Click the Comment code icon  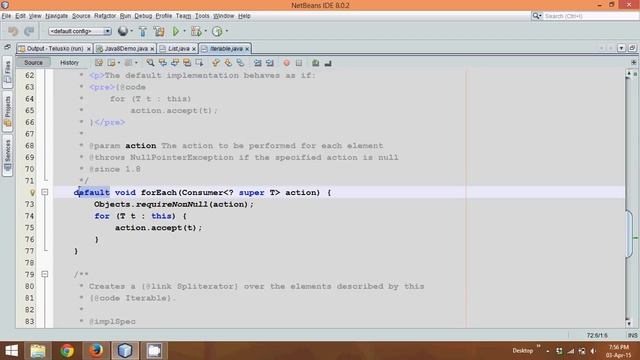point(316,63)
